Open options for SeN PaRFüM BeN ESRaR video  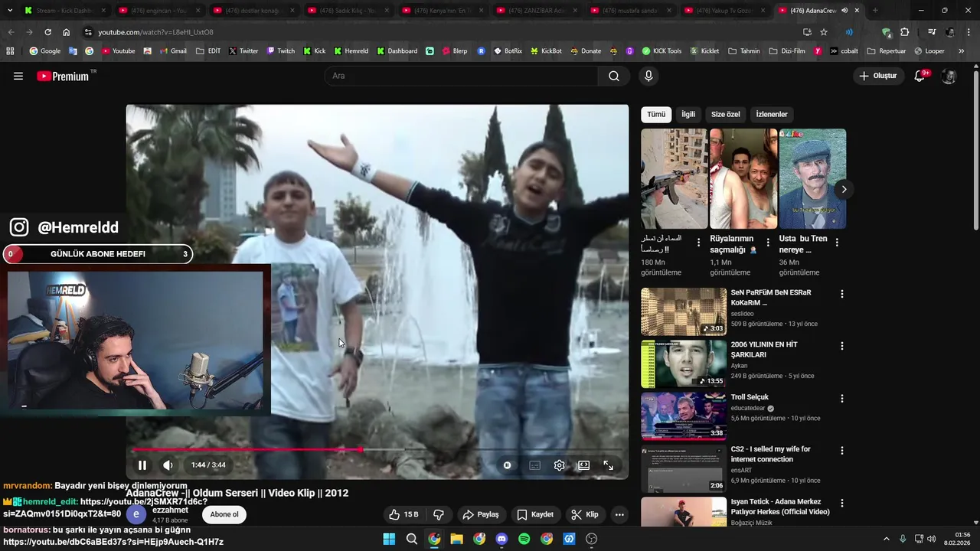[x=842, y=294]
